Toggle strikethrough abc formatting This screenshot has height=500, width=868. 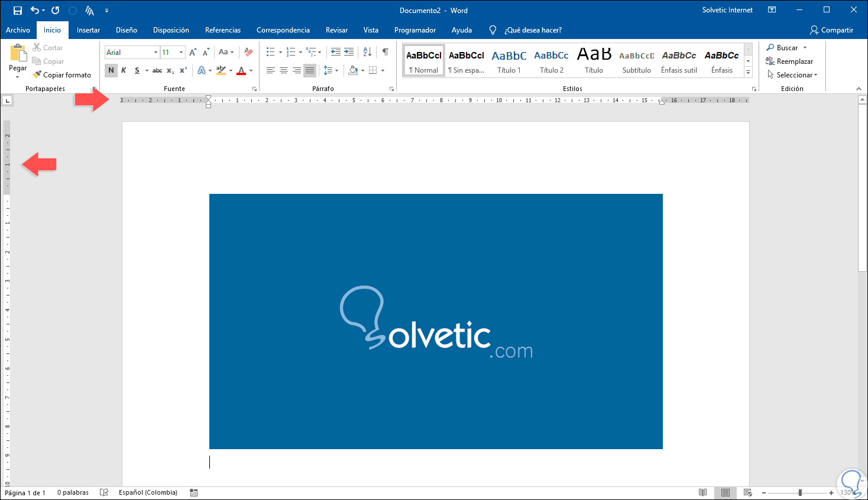157,70
